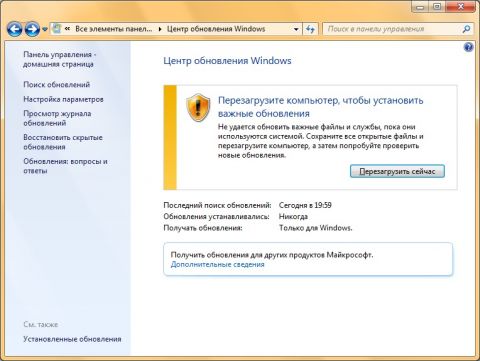Image resolution: width=480 pixels, height=361 pixels.
Task: Click the page title 'Центр обновления Windows'
Action: 227,61
